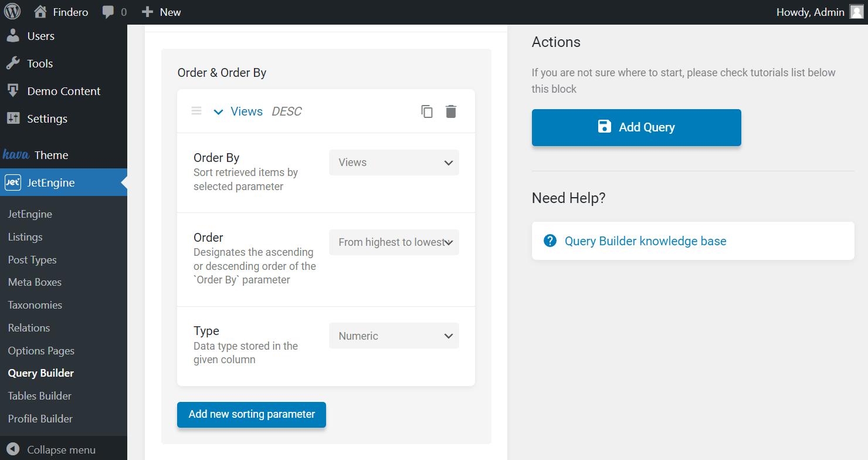Click the Collapse menu arrow icon

(x=13, y=450)
